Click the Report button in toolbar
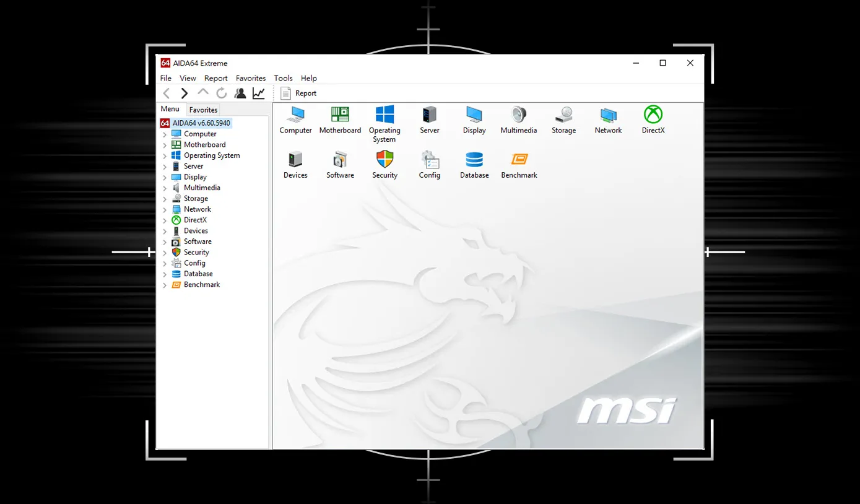Viewport: 860px width, 504px height. (x=298, y=93)
